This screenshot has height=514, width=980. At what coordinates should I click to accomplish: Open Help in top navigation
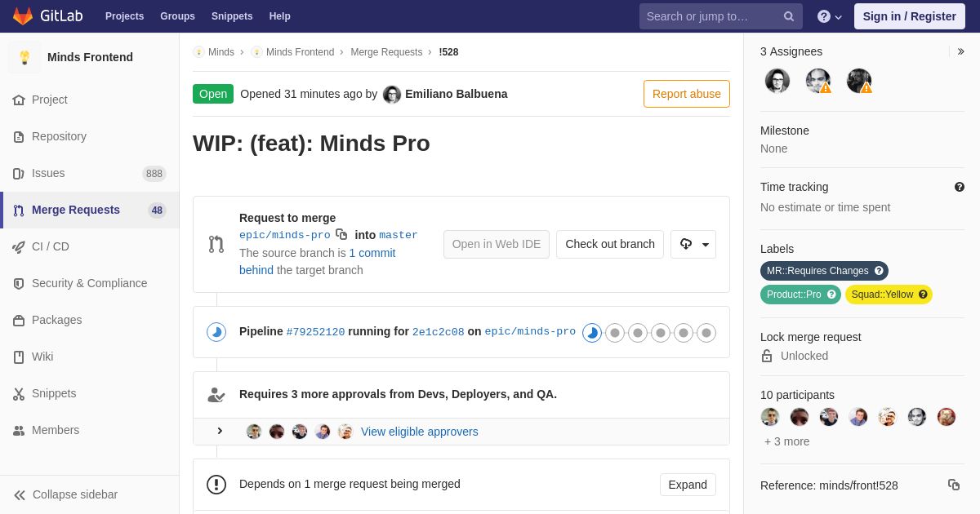[x=280, y=16]
